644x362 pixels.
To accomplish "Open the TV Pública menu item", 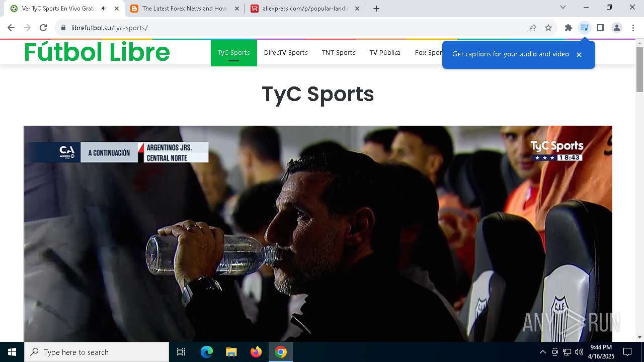I will 385,53.
